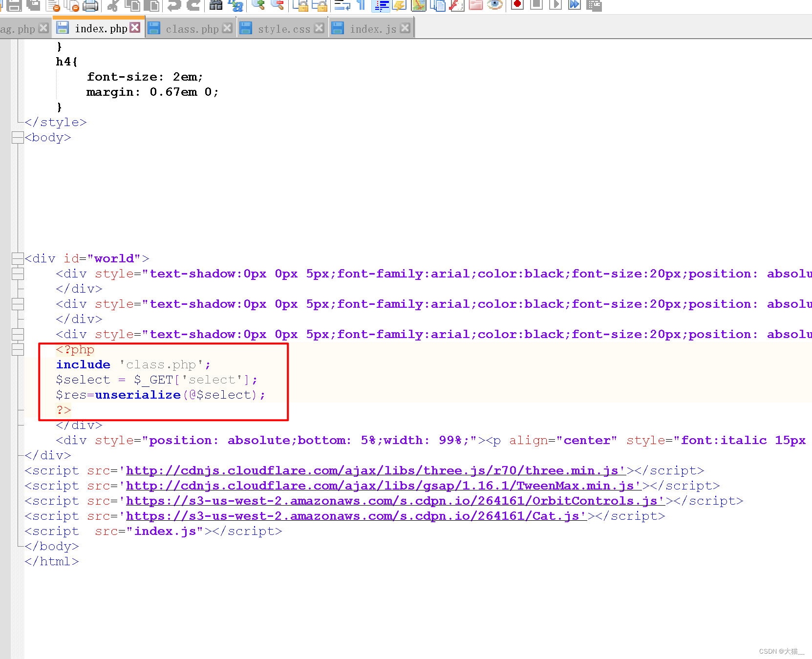Toggle file monitoring eye icon
The image size is (812, 659).
[x=495, y=5]
